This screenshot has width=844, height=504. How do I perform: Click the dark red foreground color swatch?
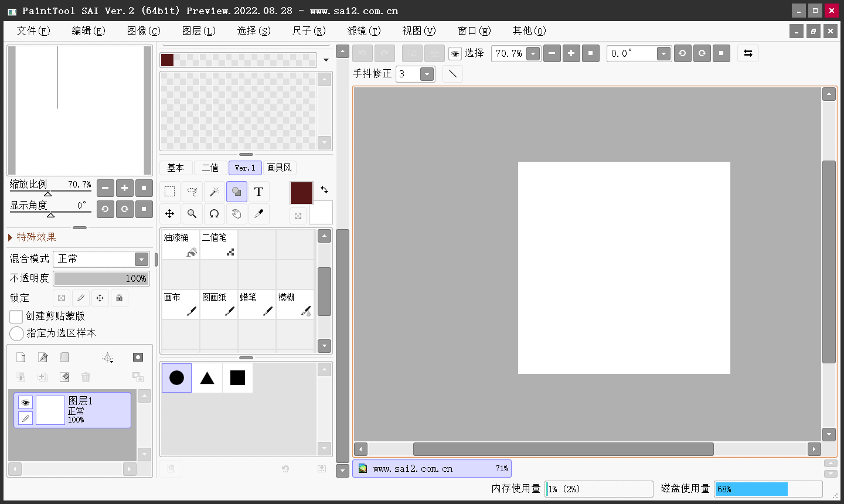(301, 193)
